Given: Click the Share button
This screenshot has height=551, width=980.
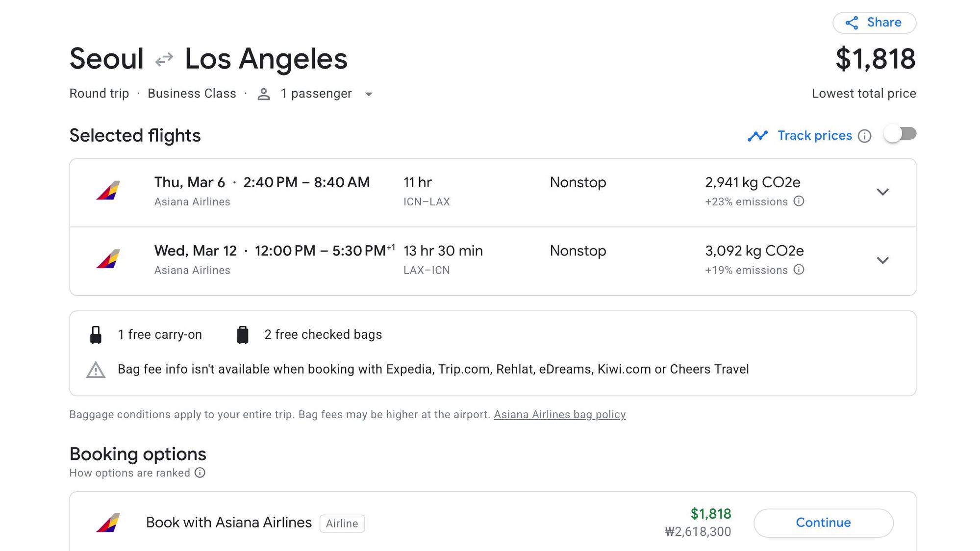Looking at the screenshot, I should pyautogui.click(x=874, y=23).
